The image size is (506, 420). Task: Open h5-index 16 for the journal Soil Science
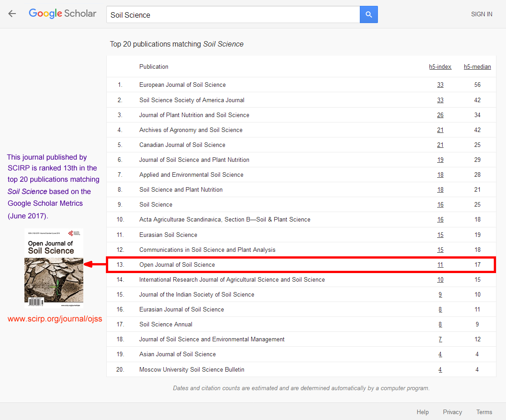pos(440,205)
